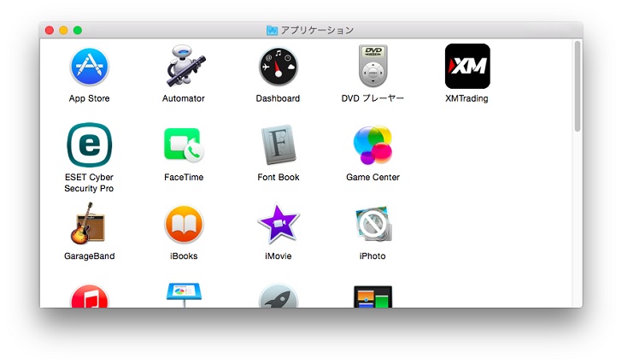
Task: Select the red iTunes music note icon
Action: (x=89, y=296)
